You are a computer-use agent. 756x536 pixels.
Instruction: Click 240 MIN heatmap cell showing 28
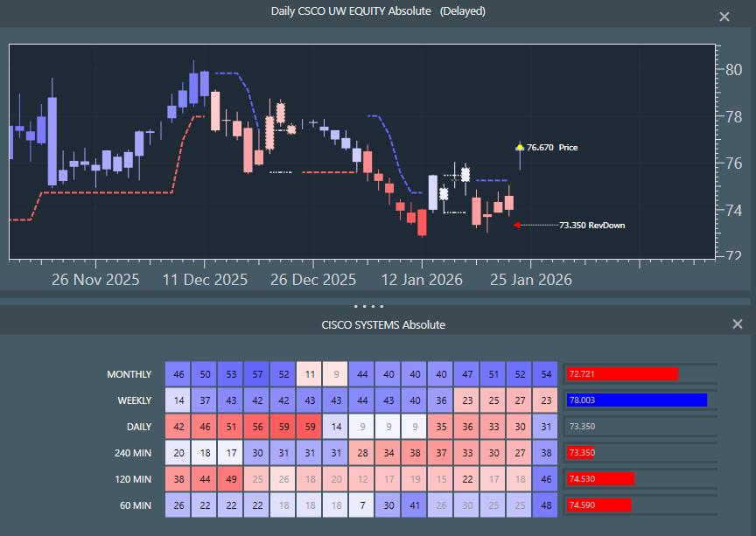click(362, 453)
